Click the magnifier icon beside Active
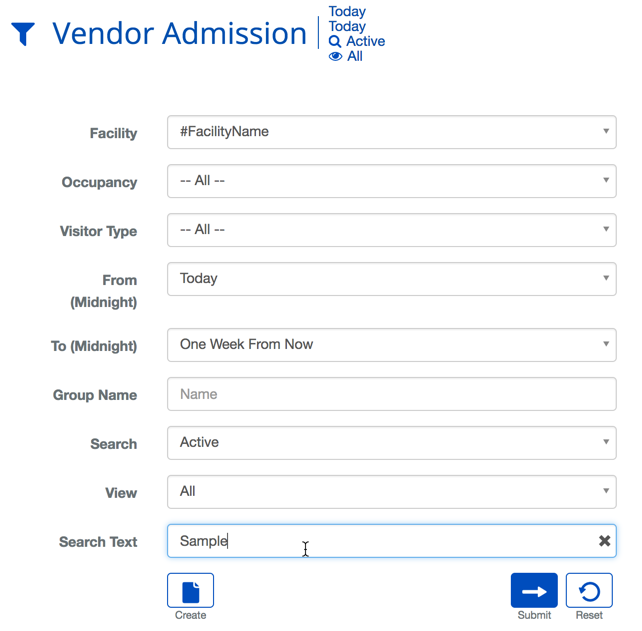 335,42
